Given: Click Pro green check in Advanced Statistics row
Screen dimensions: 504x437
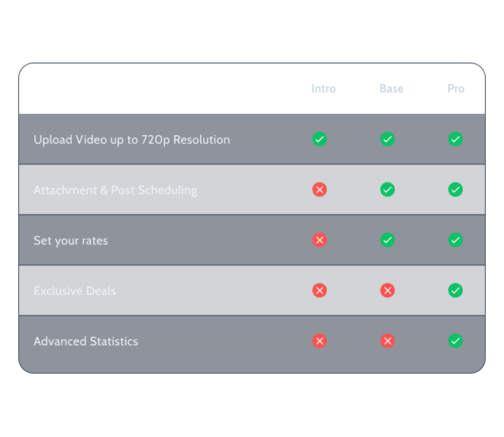Looking at the screenshot, I should 455,341.
